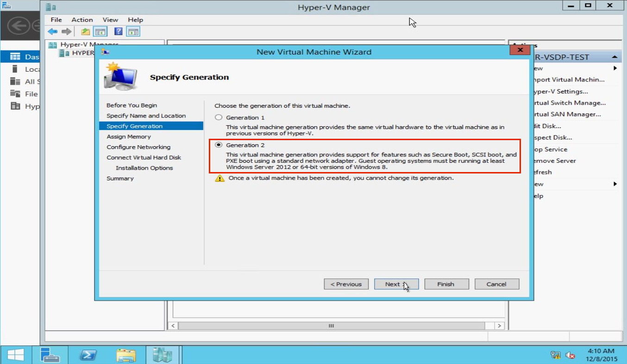627x364 pixels.
Task: Click Inspect Disk in Actions pane
Action: (553, 137)
